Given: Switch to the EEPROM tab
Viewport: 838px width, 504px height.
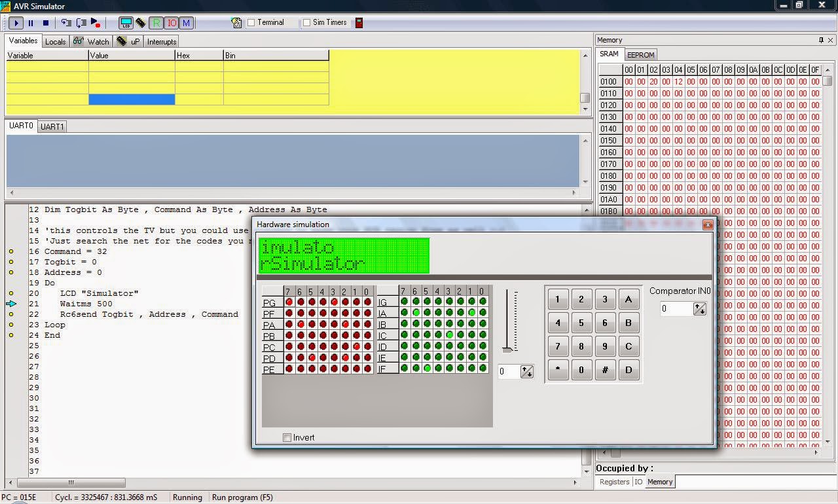Looking at the screenshot, I should point(640,55).
